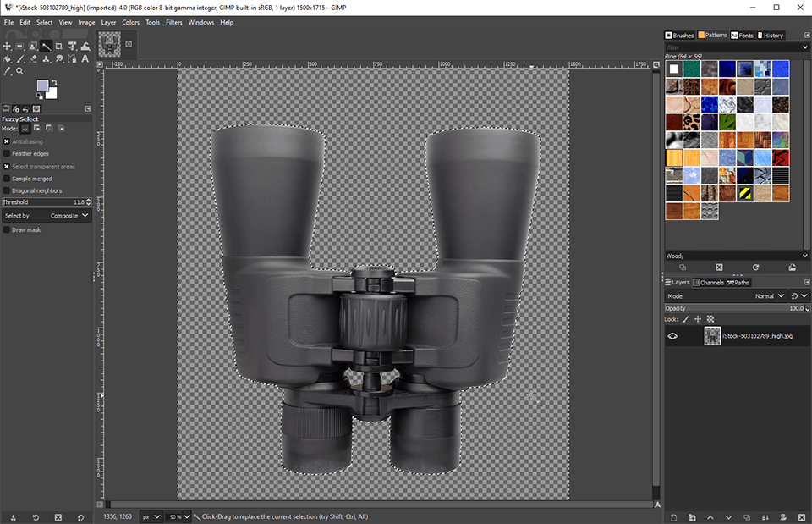Open the Filters menu
The image size is (812, 524).
point(173,22)
